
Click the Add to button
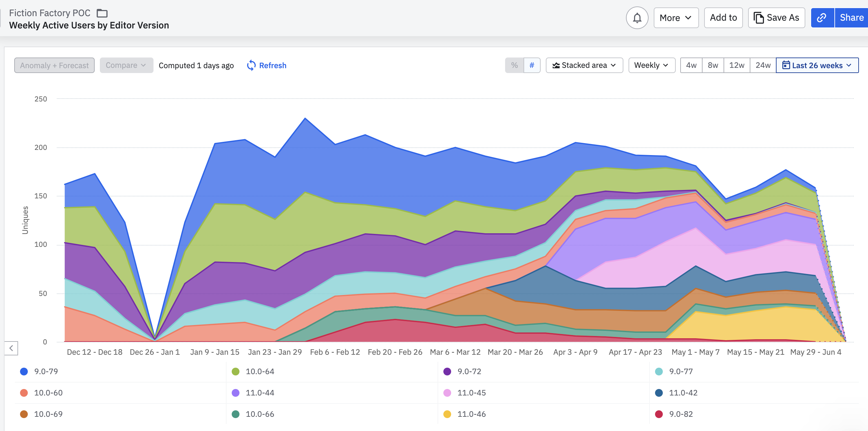click(723, 17)
